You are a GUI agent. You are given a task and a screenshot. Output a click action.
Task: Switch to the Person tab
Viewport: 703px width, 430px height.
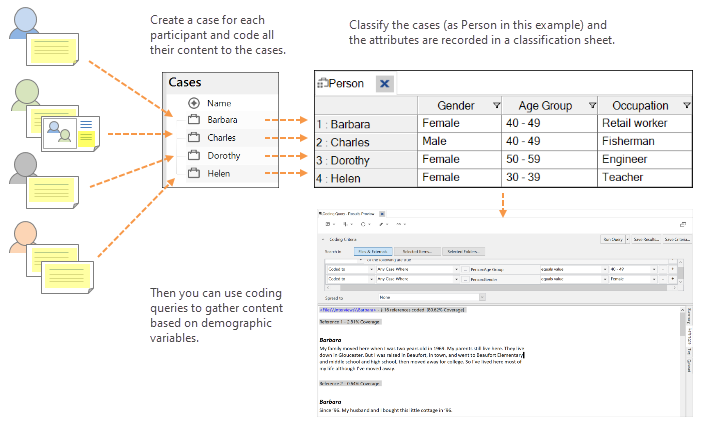pyautogui.click(x=340, y=84)
